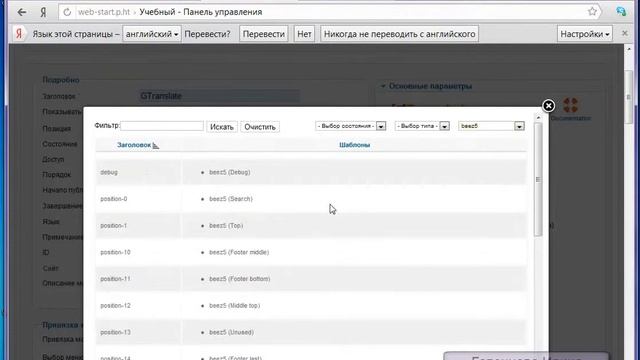The image size is (640, 360).
Task: Focus the Фильтр input field
Action: (162, 126)
